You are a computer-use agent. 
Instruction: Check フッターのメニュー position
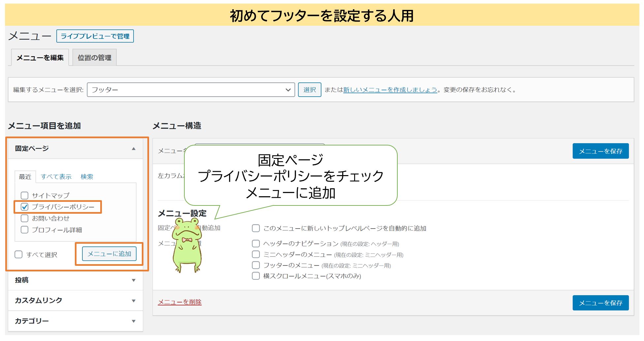pyautogui.click(x=256, y=265)
